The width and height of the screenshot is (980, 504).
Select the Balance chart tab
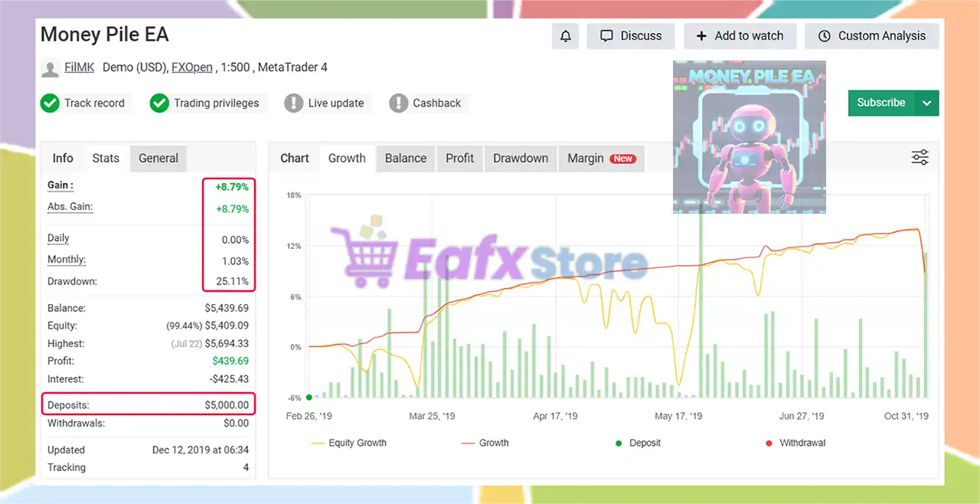[x=406, y=159]
